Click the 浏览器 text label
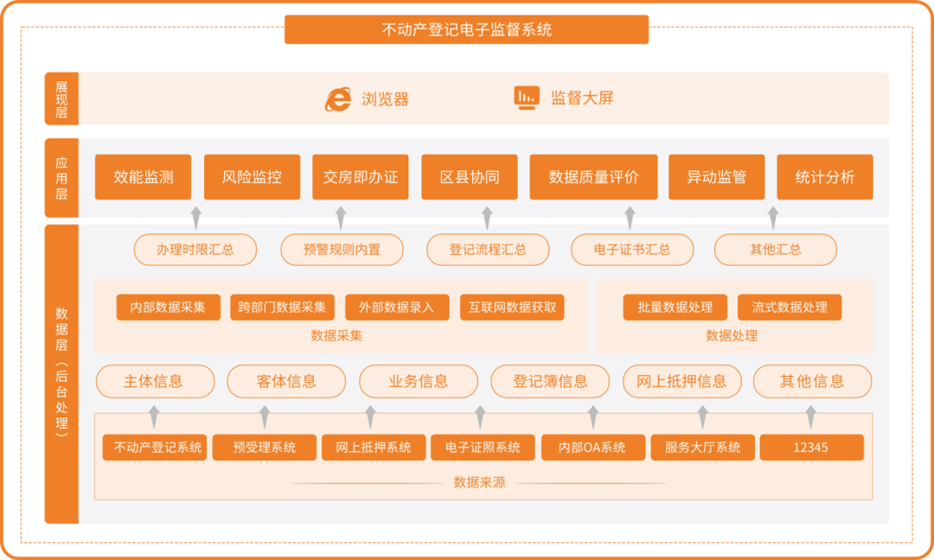 (x=386, y=99)
